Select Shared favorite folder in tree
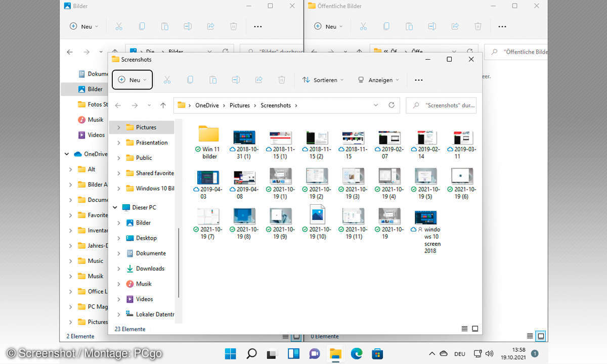Viewport: 607px width, 364px height. (150, 173)
